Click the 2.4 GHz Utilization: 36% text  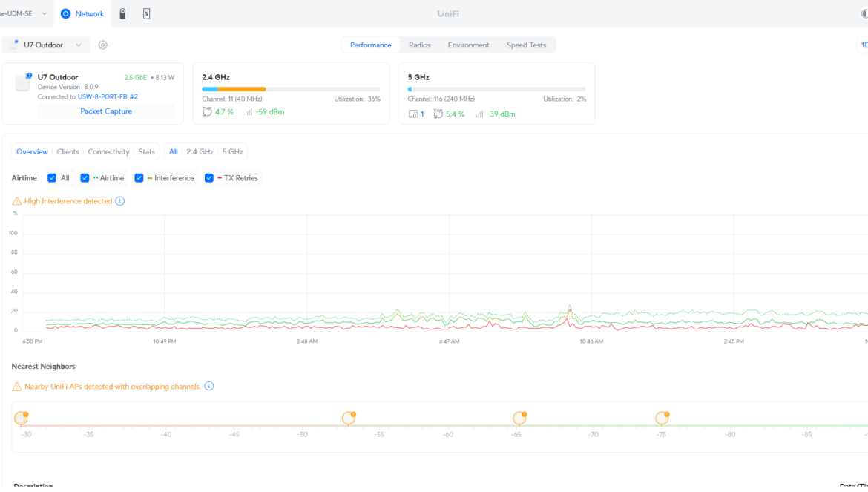tap(357, 99)
